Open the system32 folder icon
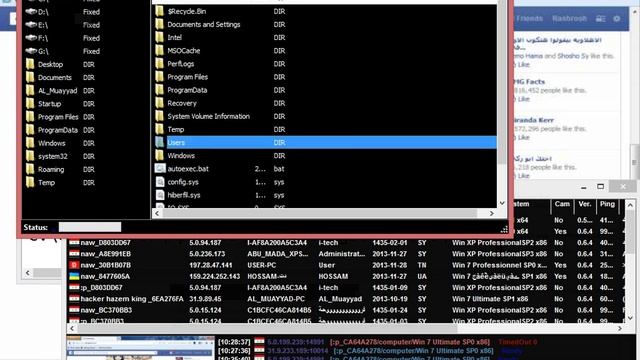640x360 pixels. [x=30, y=156]
